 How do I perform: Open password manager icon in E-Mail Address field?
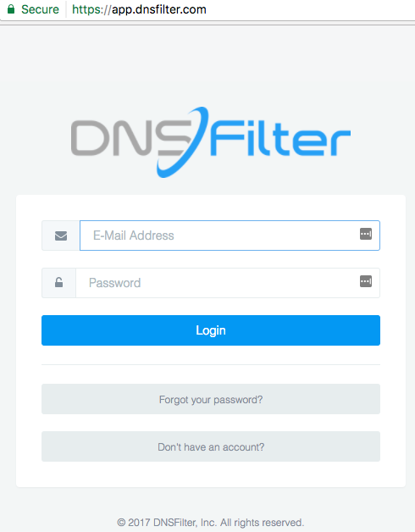tap(366, 234)
